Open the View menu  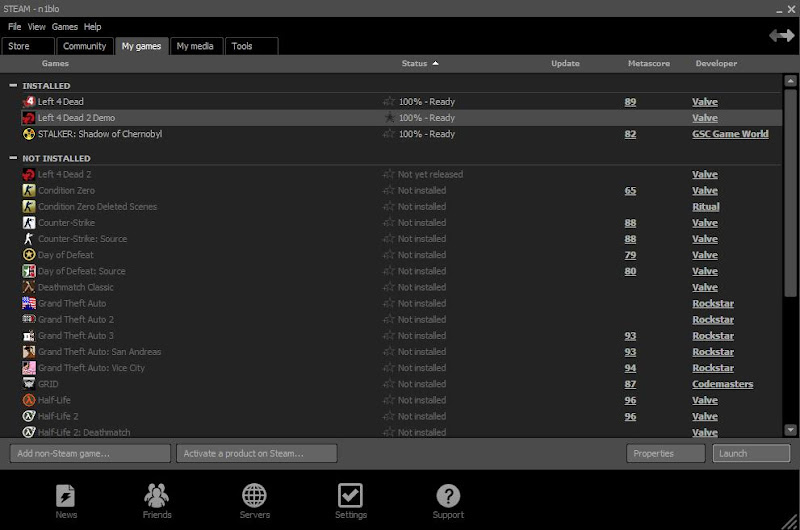[36, 27]
